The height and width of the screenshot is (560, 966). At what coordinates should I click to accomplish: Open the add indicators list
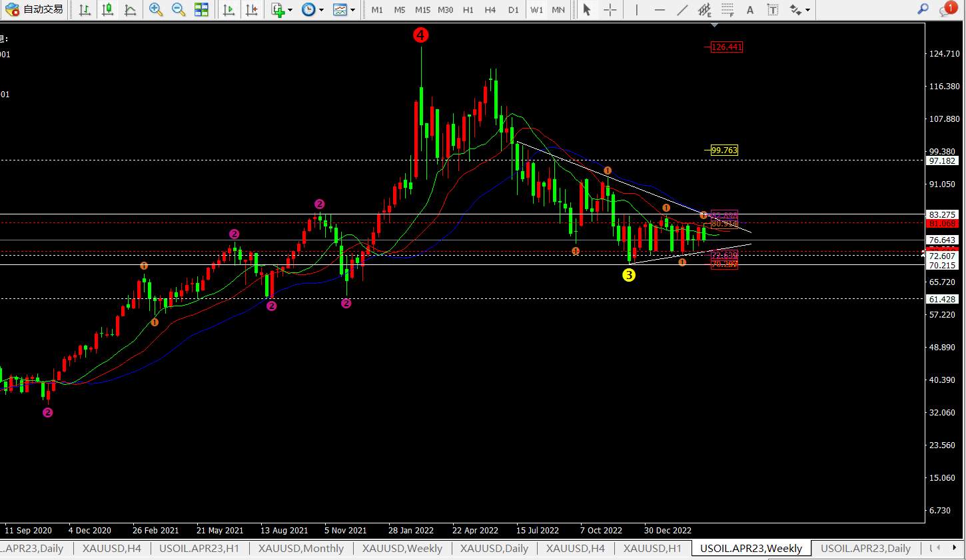(x=278, y=9)
